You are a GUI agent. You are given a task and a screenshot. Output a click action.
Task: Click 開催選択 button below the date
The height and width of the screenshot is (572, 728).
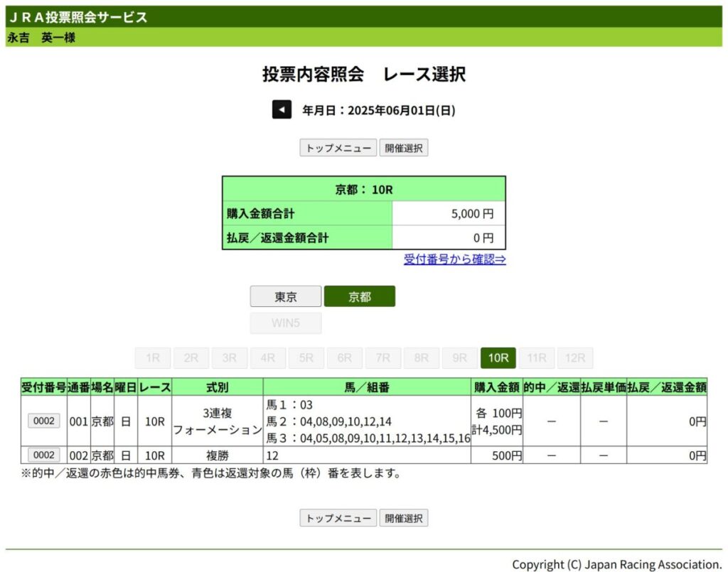pos(403,148)
